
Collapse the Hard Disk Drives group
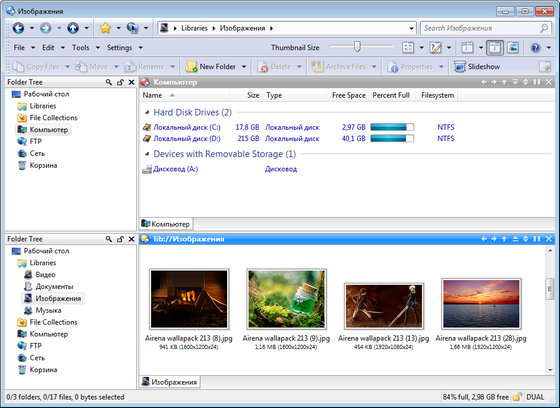147,112
